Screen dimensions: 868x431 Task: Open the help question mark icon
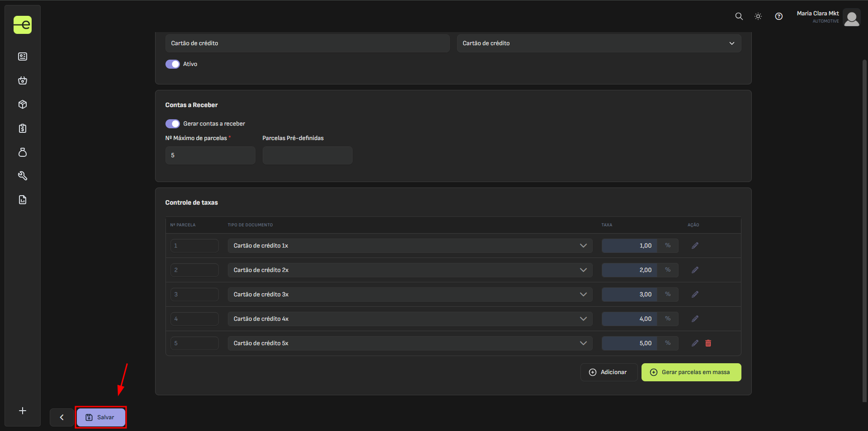[778, 16]
